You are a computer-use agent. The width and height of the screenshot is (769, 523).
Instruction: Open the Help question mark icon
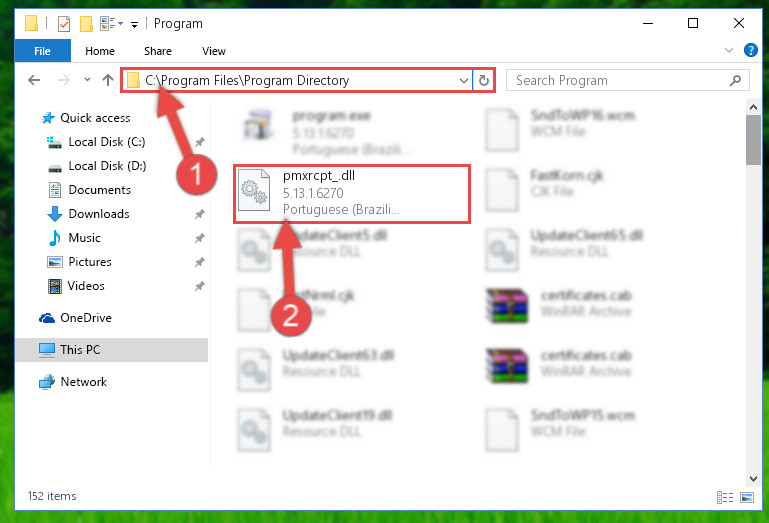pyautogui.click(x=750, y=50)
